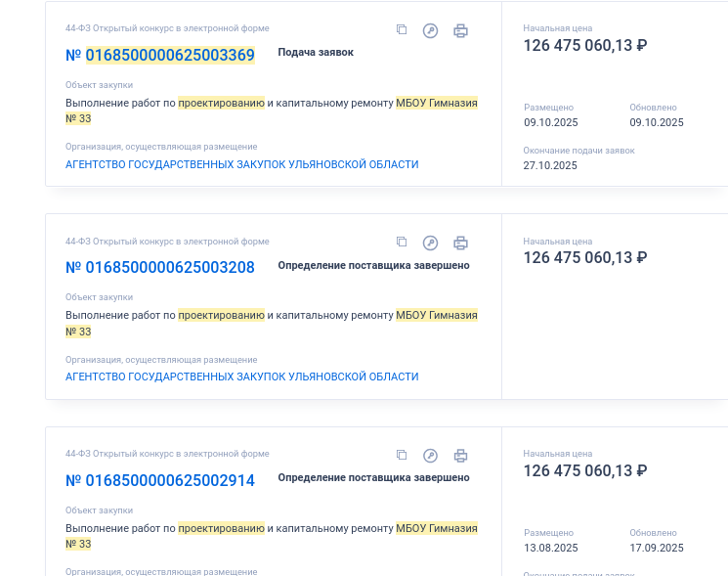Open signature key icon for procurement 0168500000625002914
The width and height of the screenshot is (728, 576).
pyautogui.click(x=430, y=455)
